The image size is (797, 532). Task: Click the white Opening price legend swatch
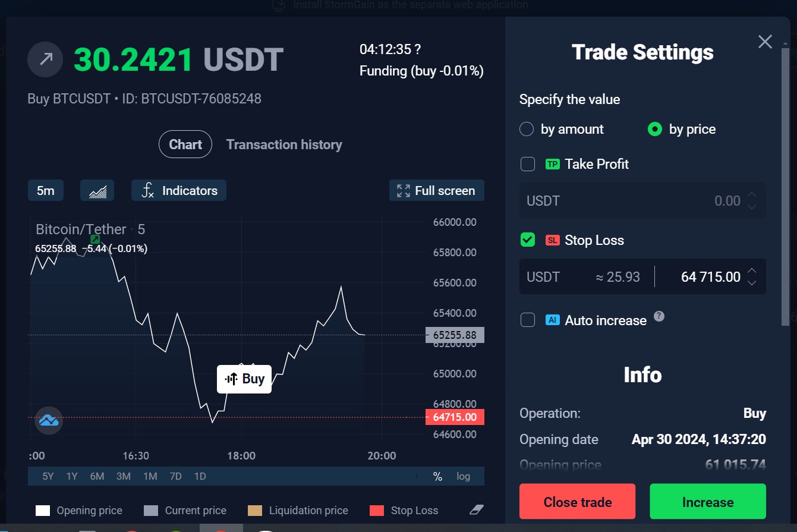(43, 510)
